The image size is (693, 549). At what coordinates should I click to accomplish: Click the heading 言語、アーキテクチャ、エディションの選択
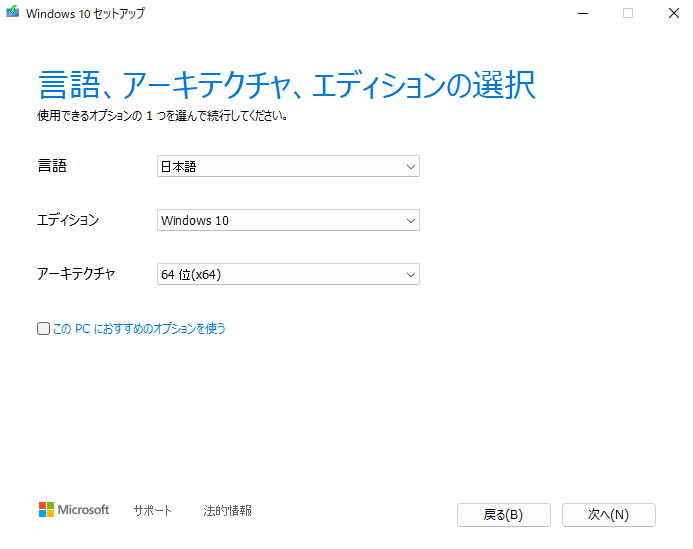tap(287, 84)
